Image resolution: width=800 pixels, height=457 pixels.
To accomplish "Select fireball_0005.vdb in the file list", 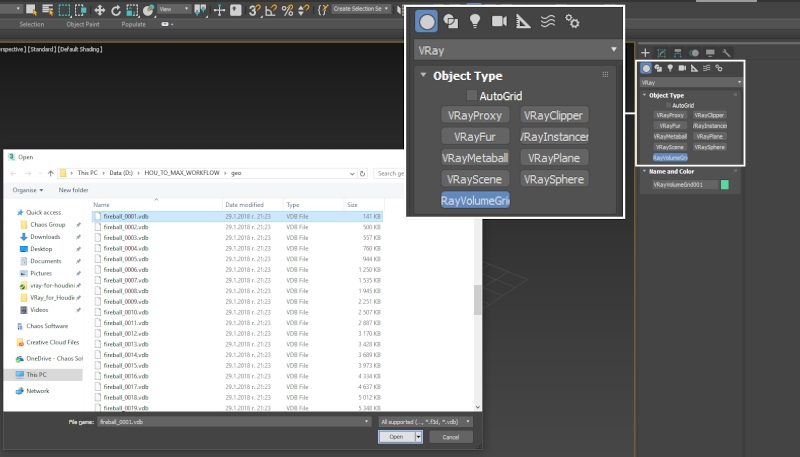I will click(124, 258).
